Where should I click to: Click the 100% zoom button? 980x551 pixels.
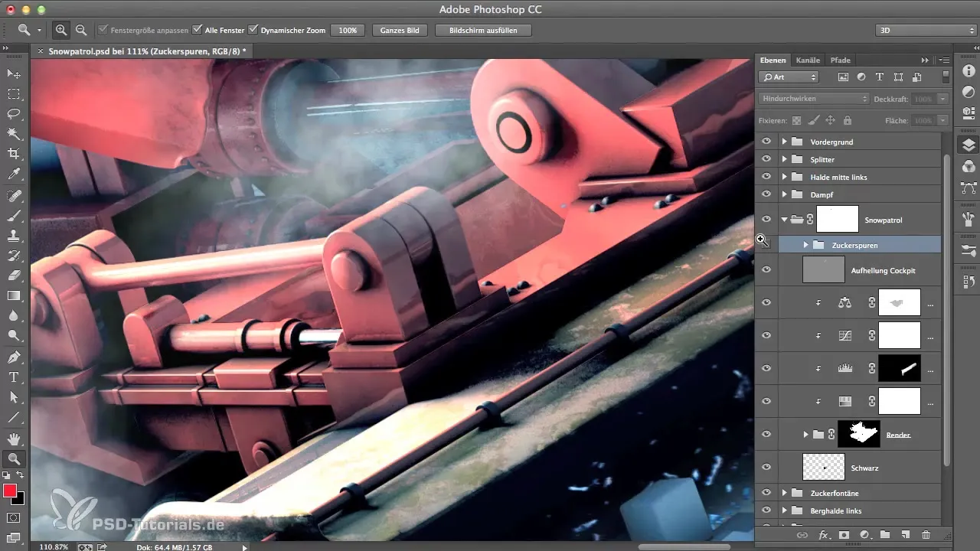coord(348,31)
